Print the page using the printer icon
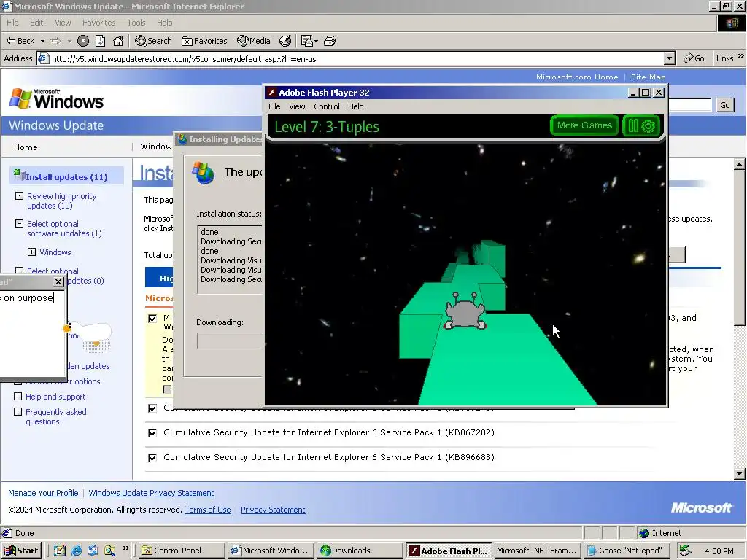747x560 pixels. 330,41
